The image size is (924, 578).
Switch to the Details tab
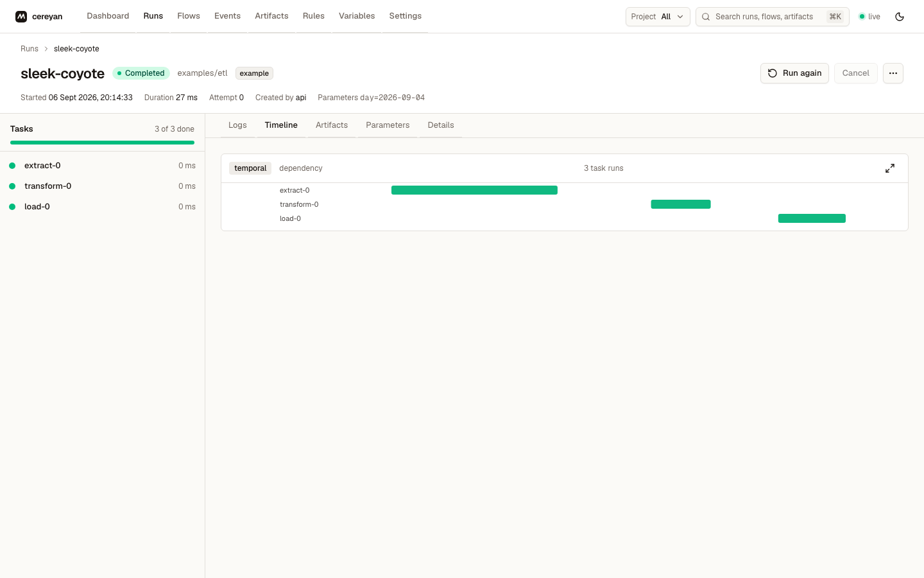[441, 125]
